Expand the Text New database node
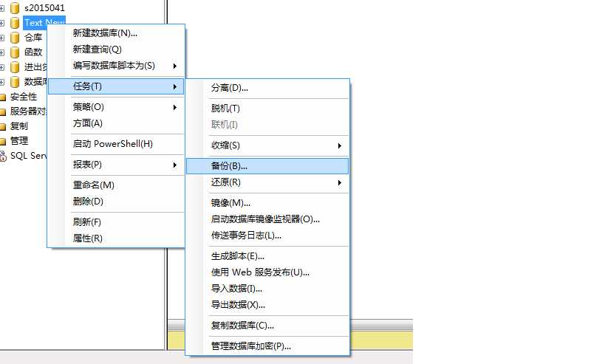The width and height of the screenshot is (605, 364). pyautogui.click(x=2, y=23)
